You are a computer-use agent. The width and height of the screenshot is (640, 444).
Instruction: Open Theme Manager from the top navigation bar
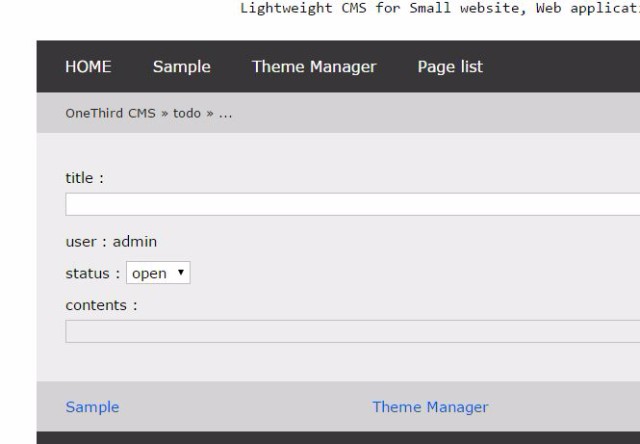tap(314, 67)
